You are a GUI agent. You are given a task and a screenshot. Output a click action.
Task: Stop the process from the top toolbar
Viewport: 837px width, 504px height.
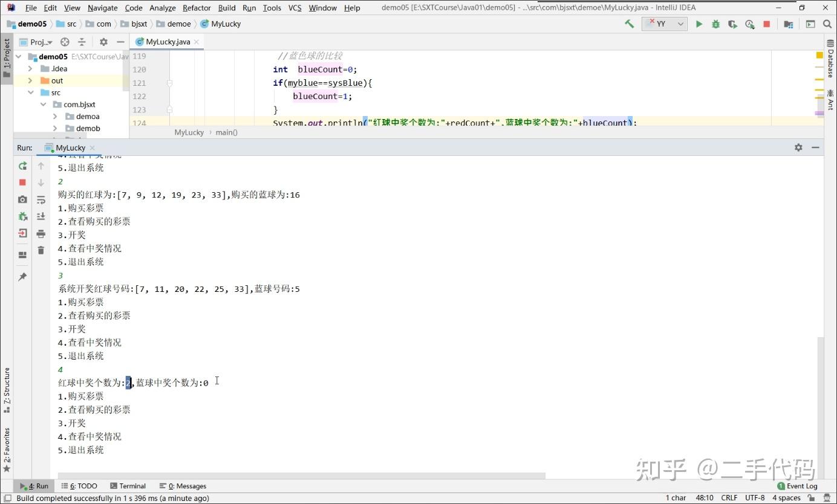(x=767, y=24)
